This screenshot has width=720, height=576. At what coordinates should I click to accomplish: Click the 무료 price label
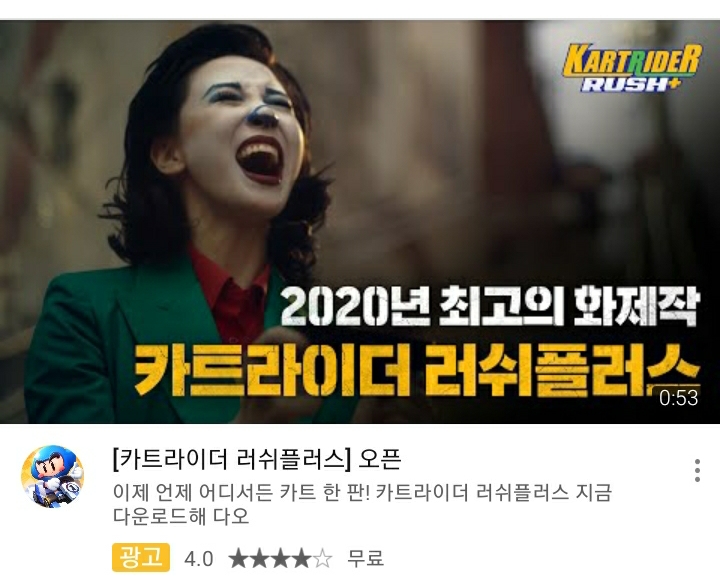[x=366, y=559]
